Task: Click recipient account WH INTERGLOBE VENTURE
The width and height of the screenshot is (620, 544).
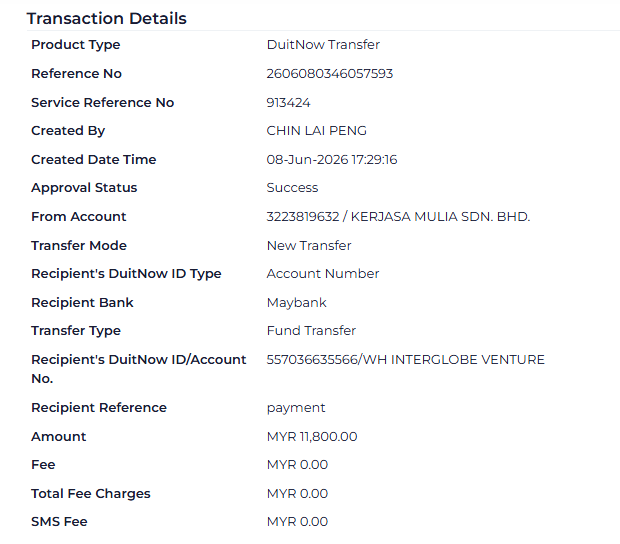Action: (x=406, y=360)
